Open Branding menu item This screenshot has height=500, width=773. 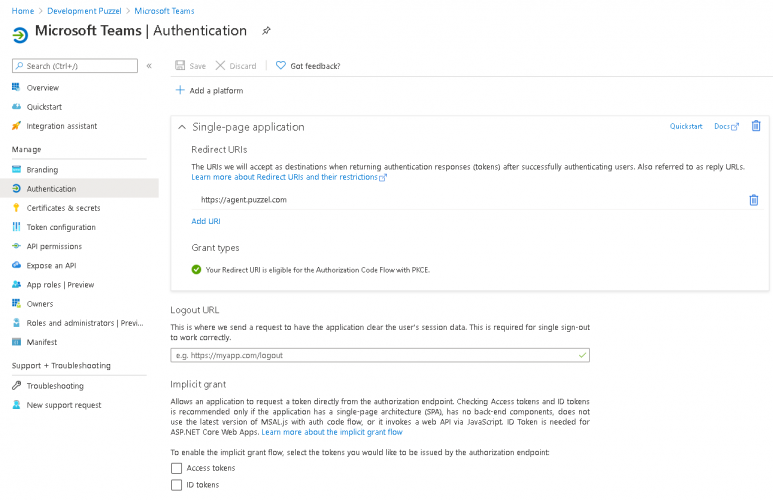pos(42,170)
